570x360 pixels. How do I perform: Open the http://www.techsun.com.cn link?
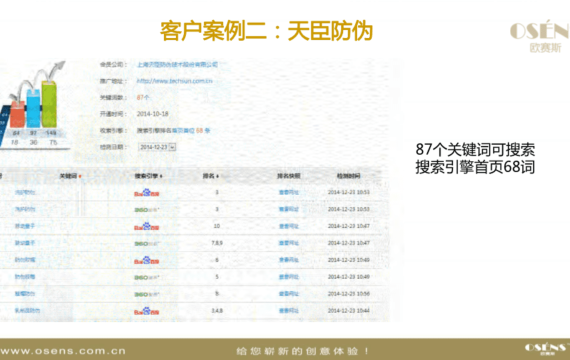pyautogui.click(x=174, y=81)
